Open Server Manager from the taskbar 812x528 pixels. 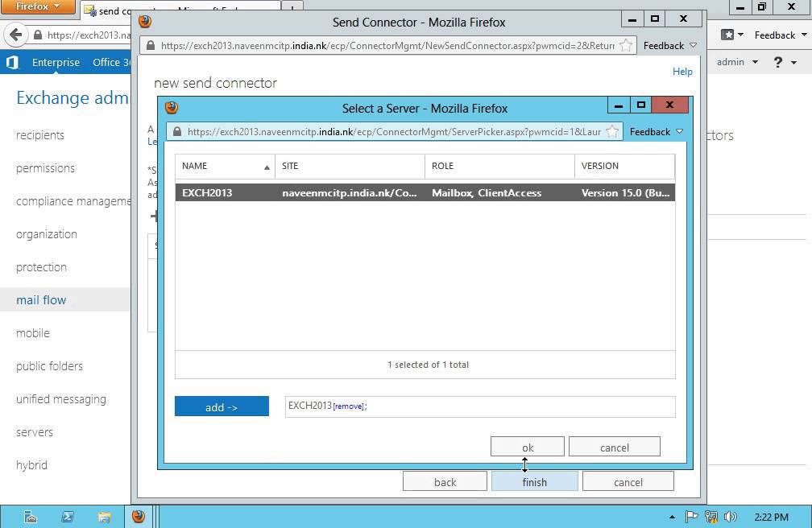(31, 517)
